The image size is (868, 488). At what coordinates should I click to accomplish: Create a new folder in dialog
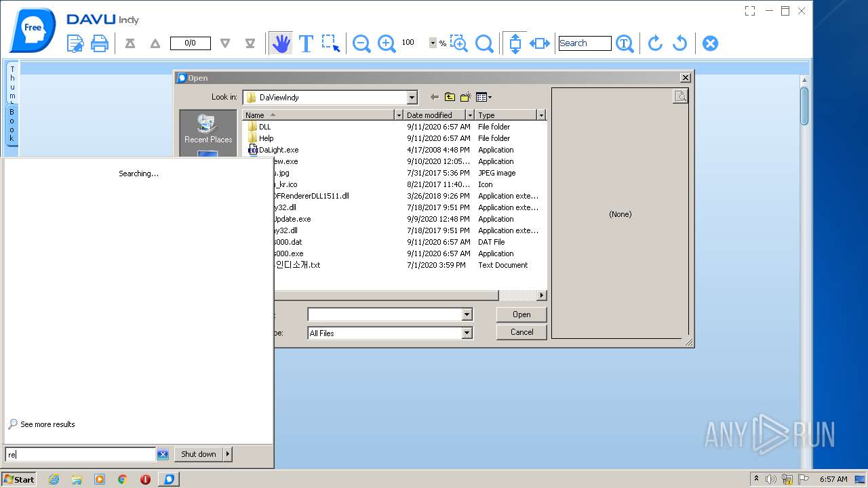coord(466,98)
